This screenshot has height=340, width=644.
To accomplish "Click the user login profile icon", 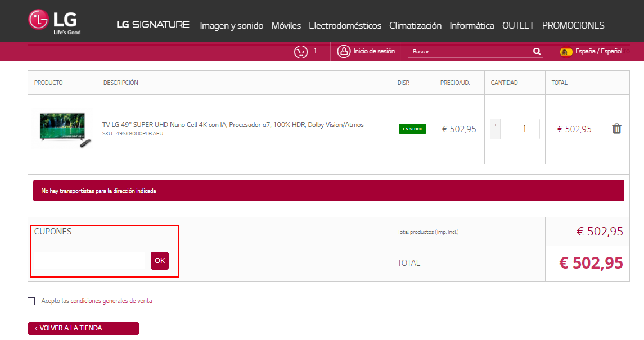I will (x=343, y=52).
